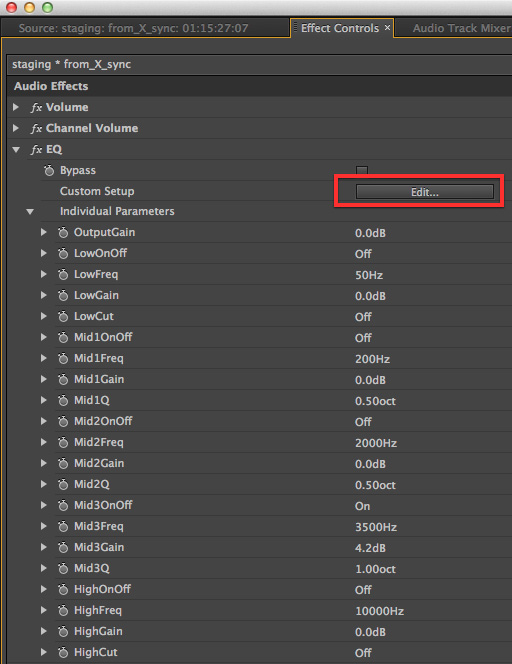Viewport: 512px width, 664px height.
Task: Enable the EQ Bypass checkbox
Action: [x=362, y=170]
